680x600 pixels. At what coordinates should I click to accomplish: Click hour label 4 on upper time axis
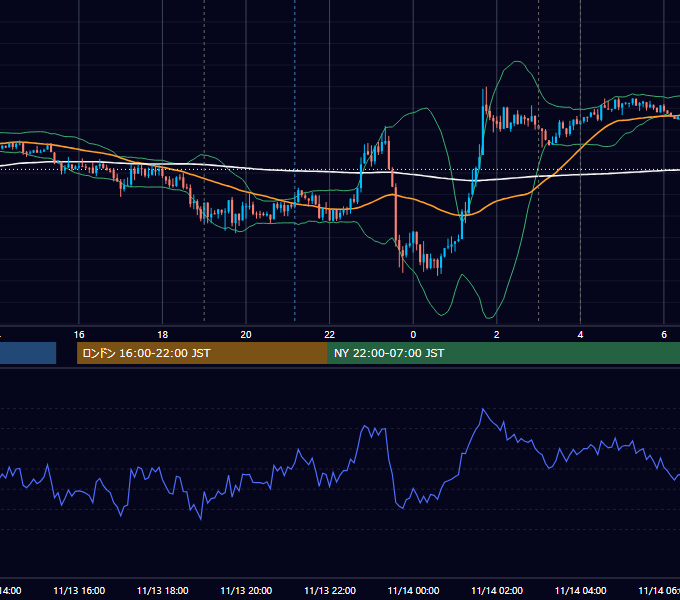[580, 335]
